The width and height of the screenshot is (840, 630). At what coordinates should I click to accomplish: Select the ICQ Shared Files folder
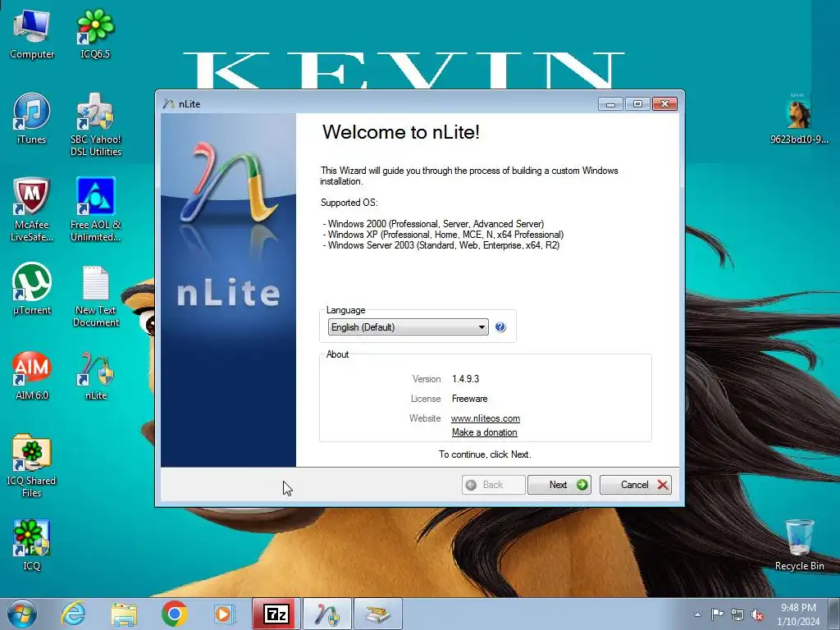point(32,466)
